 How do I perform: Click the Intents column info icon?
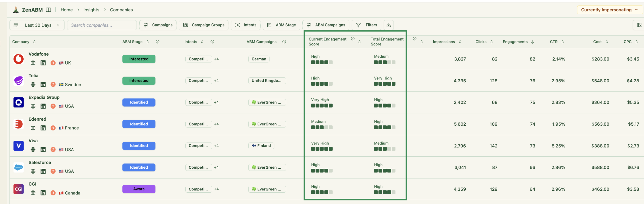point(212,42)
